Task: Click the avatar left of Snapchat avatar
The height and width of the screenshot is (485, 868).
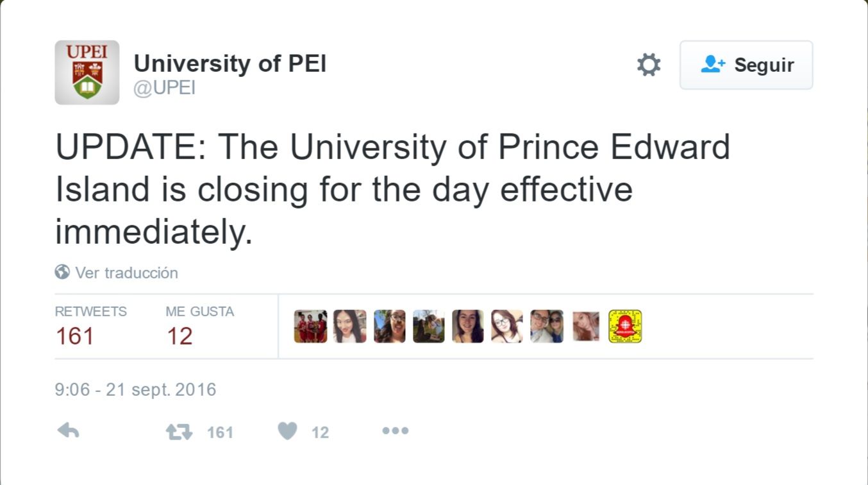Action: click(586, 327)
